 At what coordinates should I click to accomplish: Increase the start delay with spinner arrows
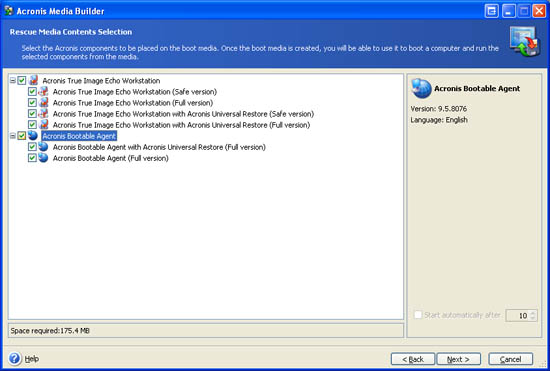click(533, 313)
